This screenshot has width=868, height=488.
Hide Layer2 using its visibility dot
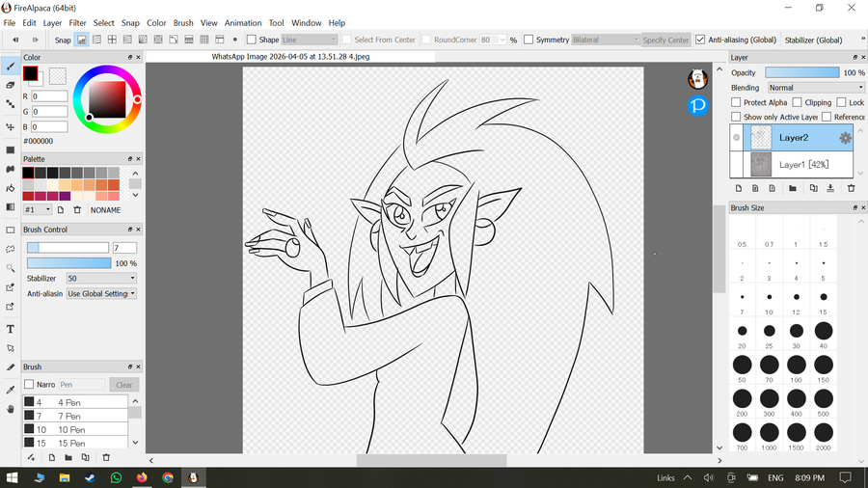point(738,138)
